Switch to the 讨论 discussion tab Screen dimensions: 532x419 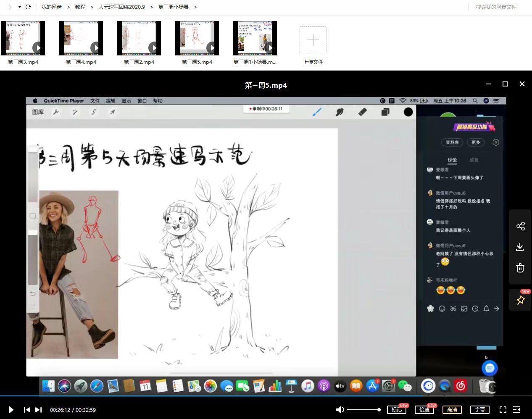point(452,160)
